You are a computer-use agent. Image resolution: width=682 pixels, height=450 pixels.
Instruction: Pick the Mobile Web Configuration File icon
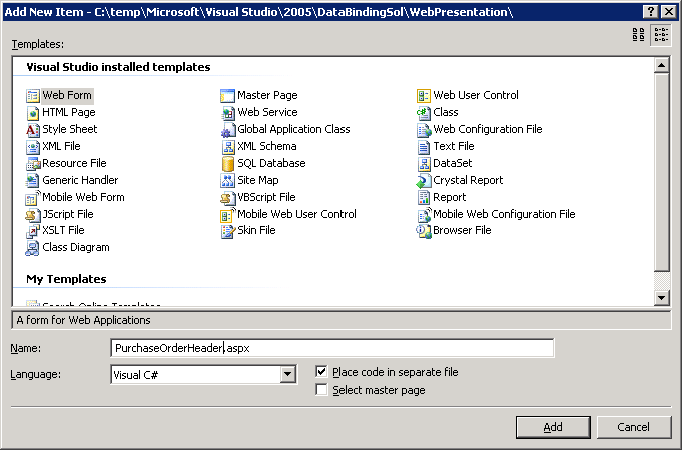click(x=424, y=214)
